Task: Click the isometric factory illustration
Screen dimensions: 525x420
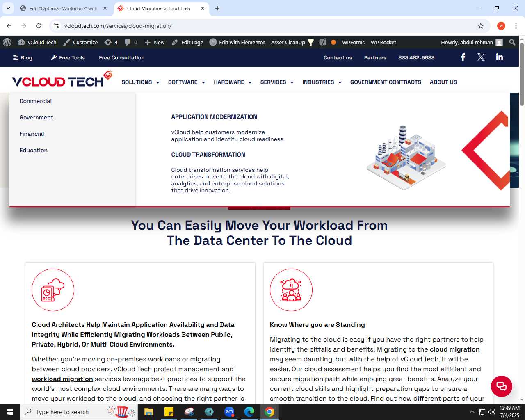Action: tap(406, 158)
